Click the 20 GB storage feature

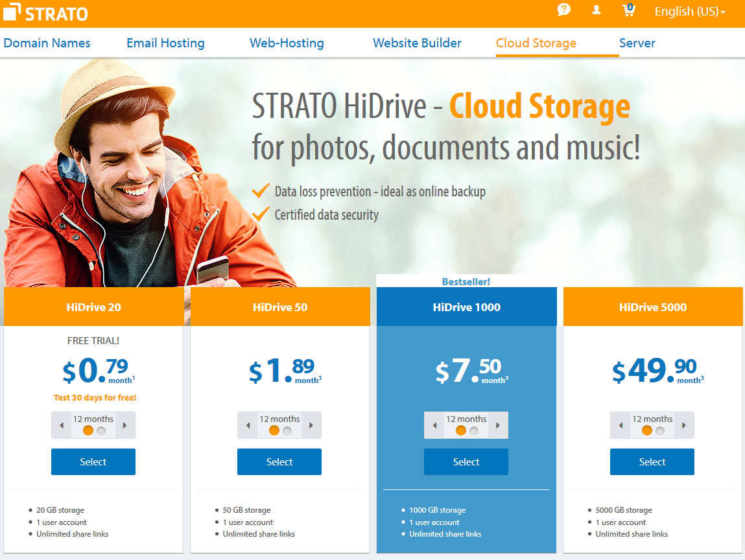coord(60,510)
